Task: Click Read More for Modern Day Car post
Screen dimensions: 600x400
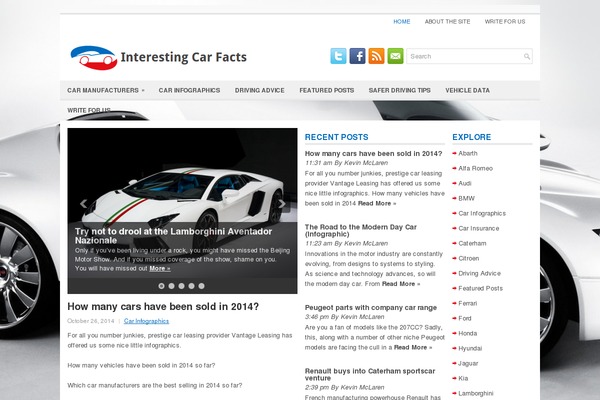Action: [401, 284]
